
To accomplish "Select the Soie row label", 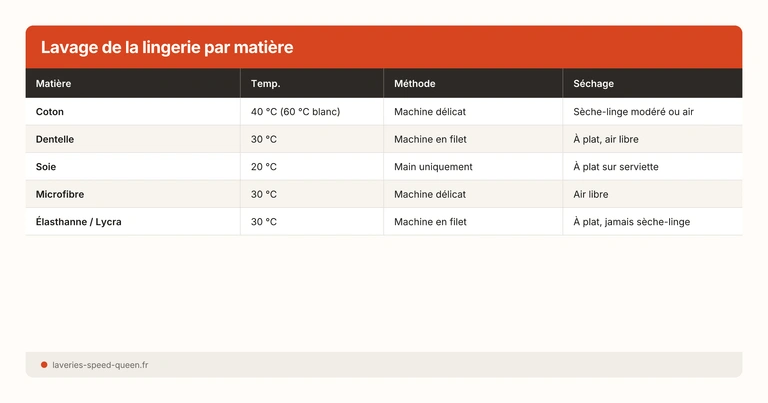I will click(x=46, y=166).
